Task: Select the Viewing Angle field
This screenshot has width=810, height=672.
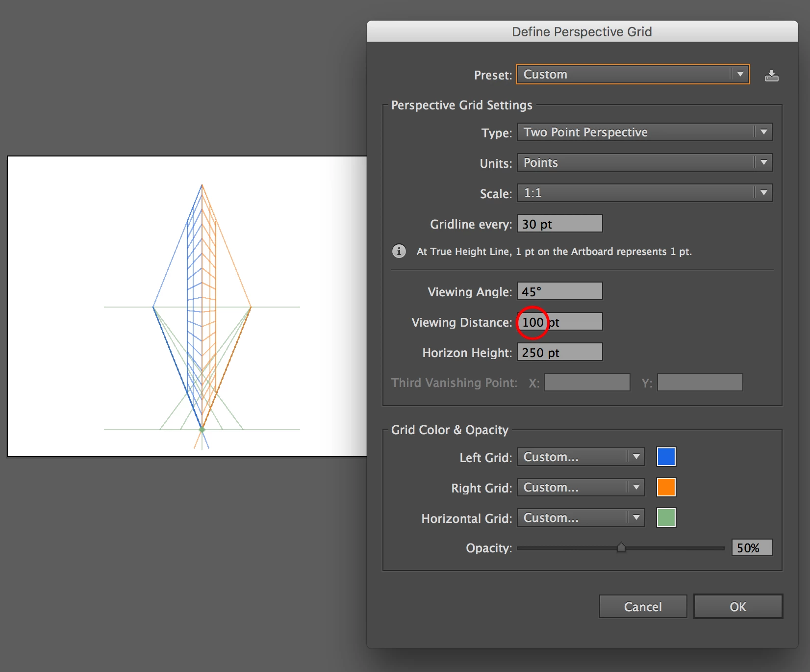Action: (559, 291)
